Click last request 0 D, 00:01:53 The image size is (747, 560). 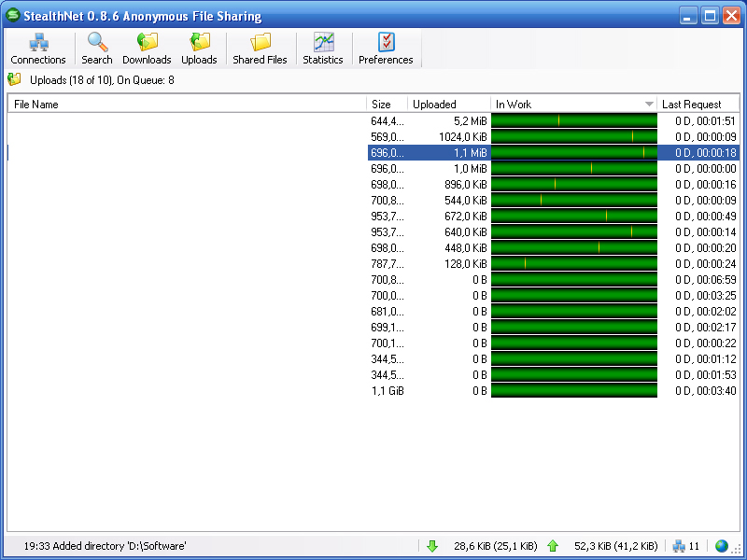(706, 375)
